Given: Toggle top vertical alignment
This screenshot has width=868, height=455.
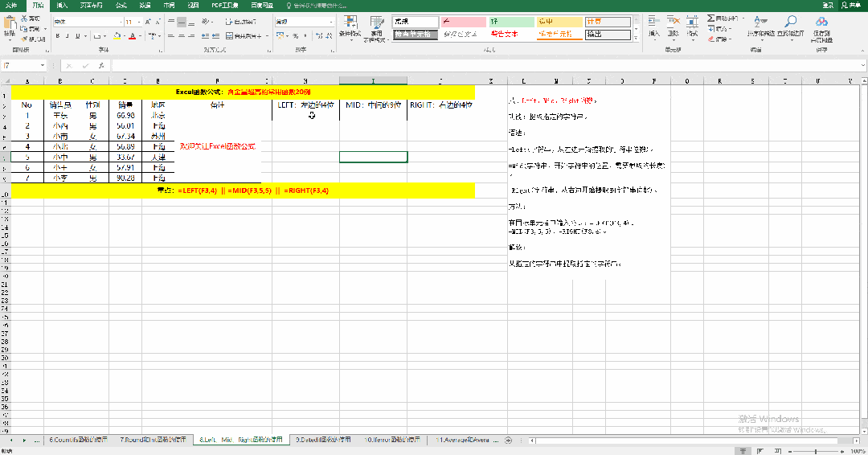Looking at the screenshot, I should click(171, 22).
